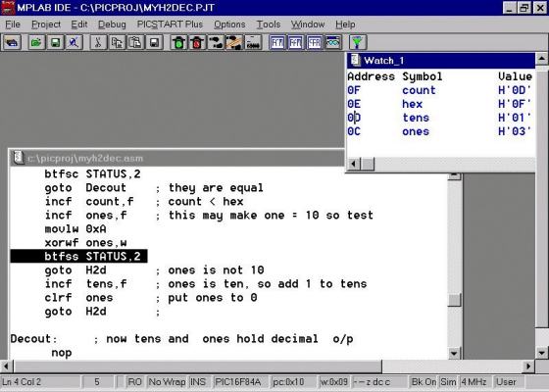
Task: Open the Debug menu
Action: tap(112, 24)
